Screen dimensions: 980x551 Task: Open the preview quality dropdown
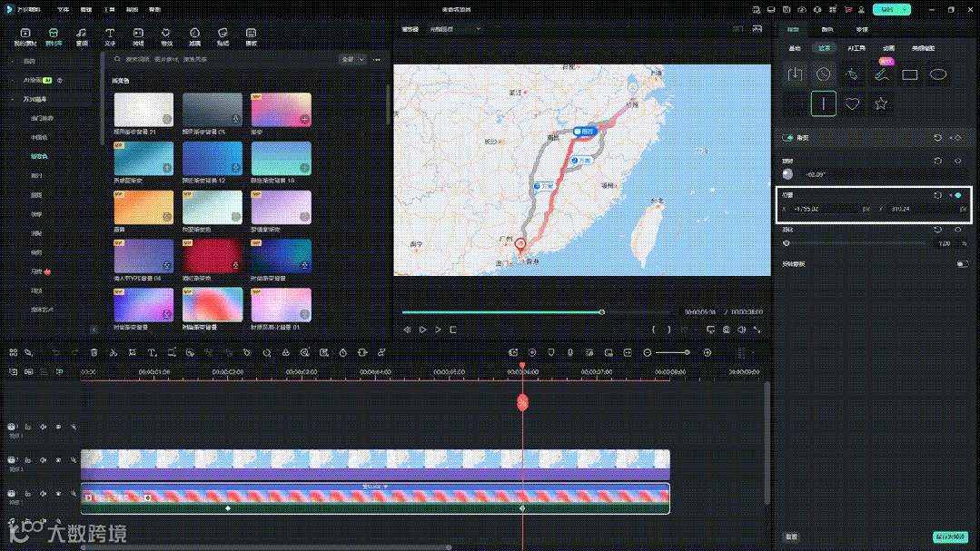pyautogui.click(x=455, y=29)
